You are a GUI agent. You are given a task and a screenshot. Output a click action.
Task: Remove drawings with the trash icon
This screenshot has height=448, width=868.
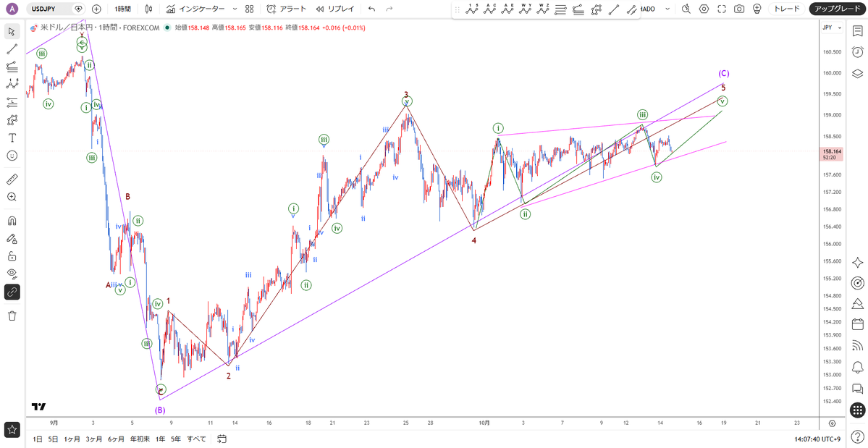click(x=12, y=316)
